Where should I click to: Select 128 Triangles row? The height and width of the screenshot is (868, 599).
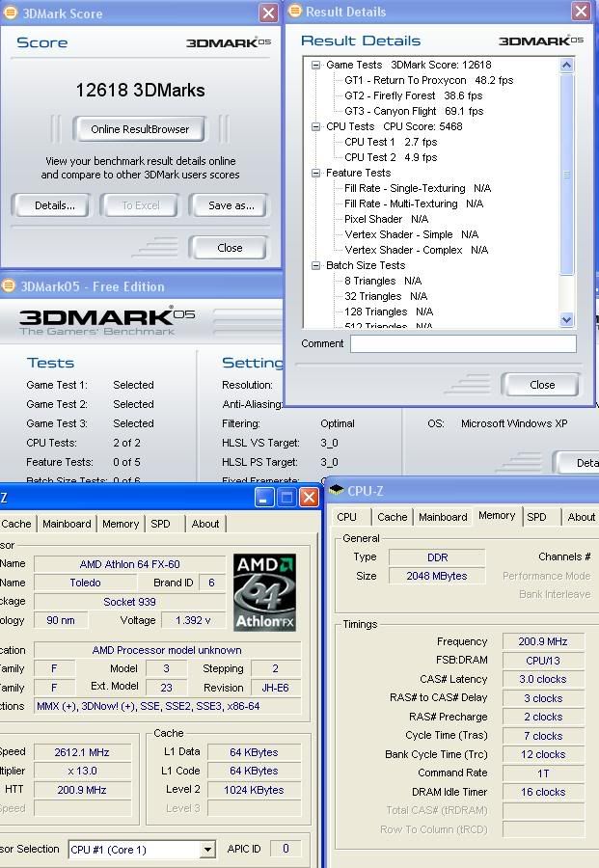(x=388, y=312)
